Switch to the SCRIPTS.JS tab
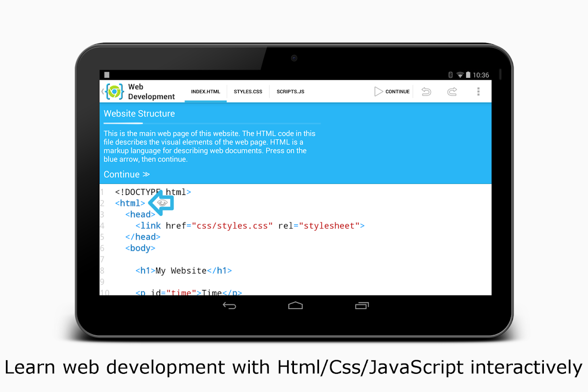Viewport: 588px width, 392px height. coord(290,91)
